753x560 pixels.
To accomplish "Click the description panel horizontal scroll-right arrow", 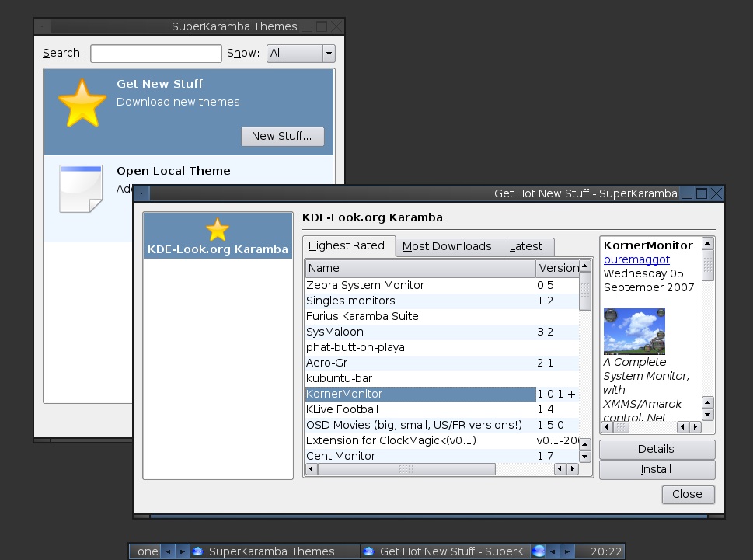I will (x=695, y=426).
